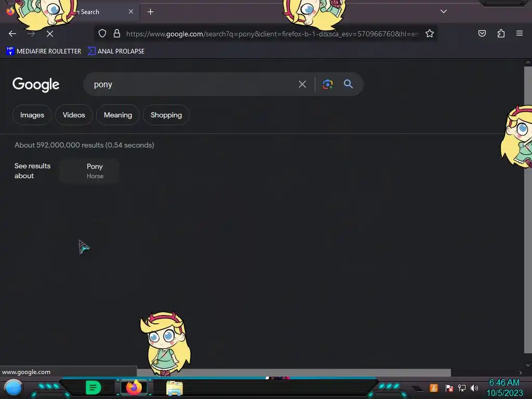Viewport: 532px width, 399px height.
Task: Filter results by Shopping
Action: click(x=166, y=115)
